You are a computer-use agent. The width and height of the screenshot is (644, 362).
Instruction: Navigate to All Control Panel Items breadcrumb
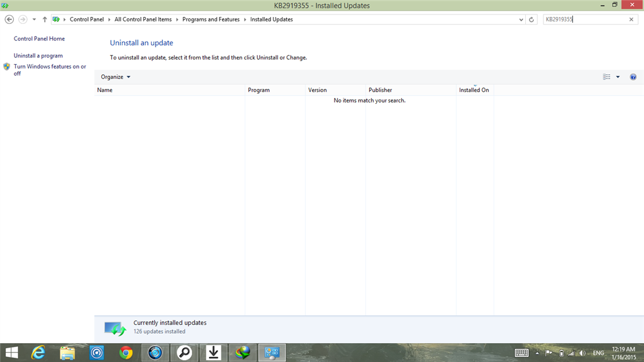(x=143, y=20)
